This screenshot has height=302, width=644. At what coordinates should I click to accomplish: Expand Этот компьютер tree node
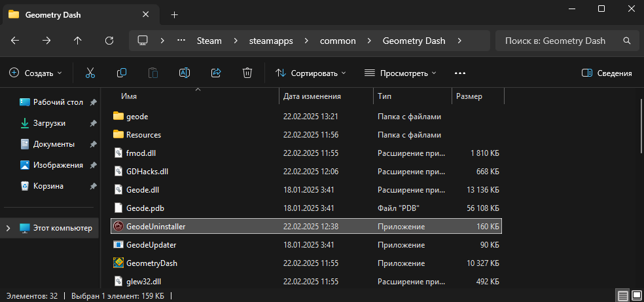tap(8, 228)
